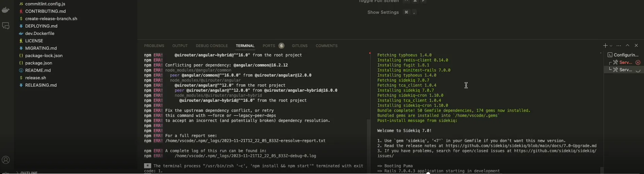Open package.json in the explorer
Screen dimensions: 644x174
click(38, 63)
